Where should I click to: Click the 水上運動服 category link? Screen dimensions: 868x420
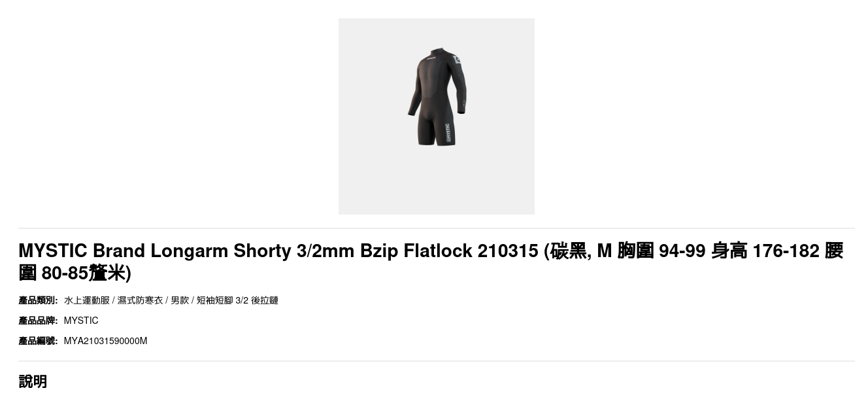click(x=87, y=300)
